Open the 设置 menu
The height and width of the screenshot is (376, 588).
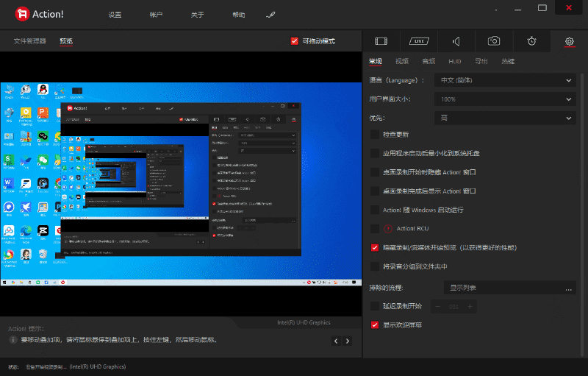tap(115, 15)
